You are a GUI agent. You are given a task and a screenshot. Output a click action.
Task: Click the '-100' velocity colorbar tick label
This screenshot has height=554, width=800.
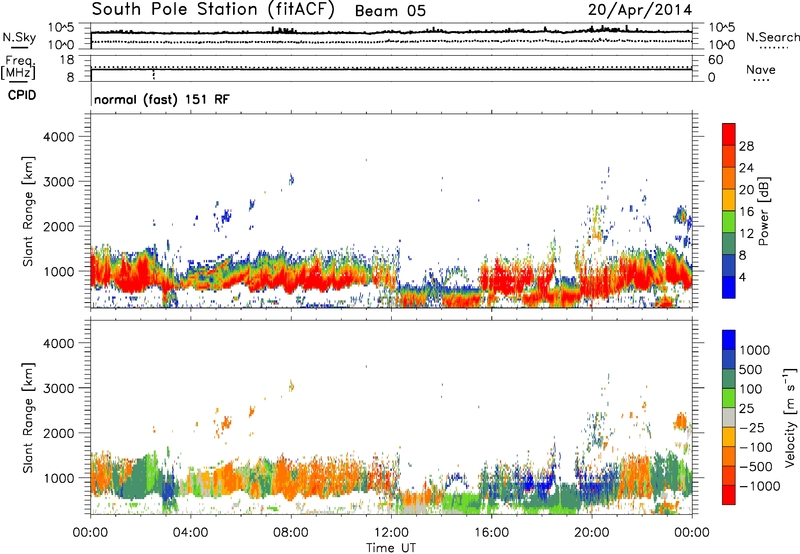pos(756,447)
